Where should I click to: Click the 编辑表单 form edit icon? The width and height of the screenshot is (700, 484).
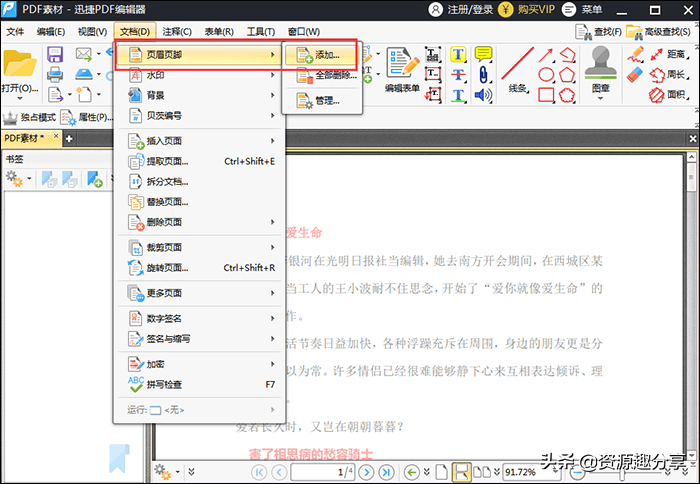pyautogui.click(x=402, y=70)
